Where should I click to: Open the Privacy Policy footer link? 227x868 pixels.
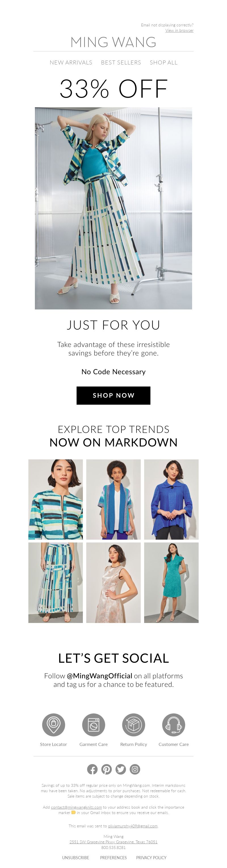(151, 857)
